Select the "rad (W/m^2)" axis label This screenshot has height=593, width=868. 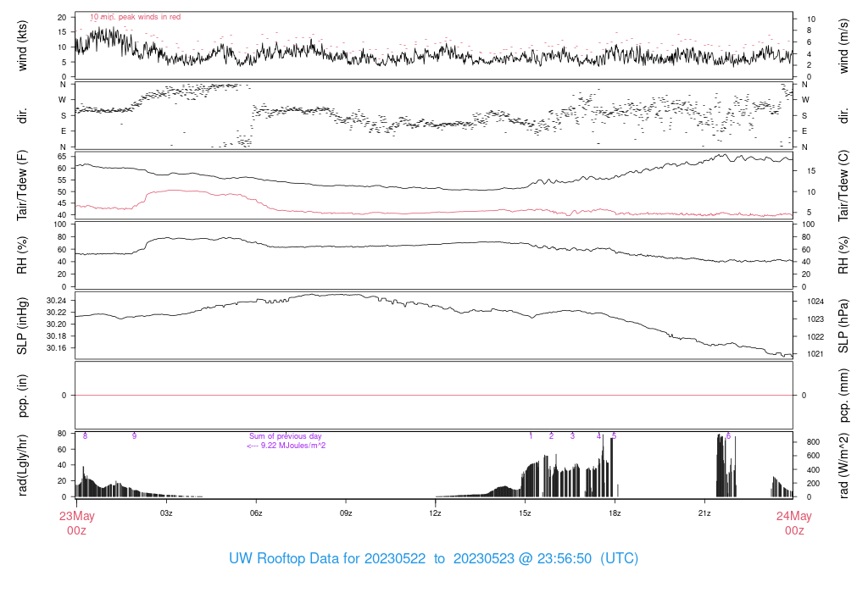click(843, 465)
